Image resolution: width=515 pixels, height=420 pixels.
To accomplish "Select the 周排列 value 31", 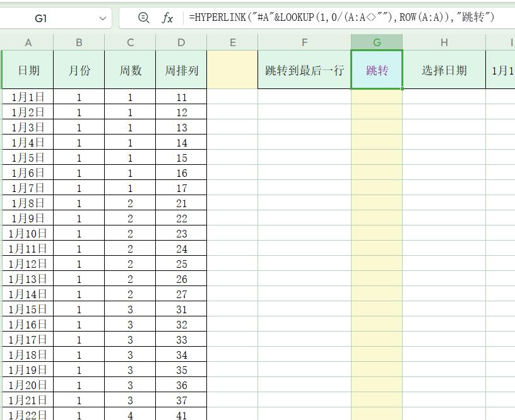I will [x=181, y=309].
